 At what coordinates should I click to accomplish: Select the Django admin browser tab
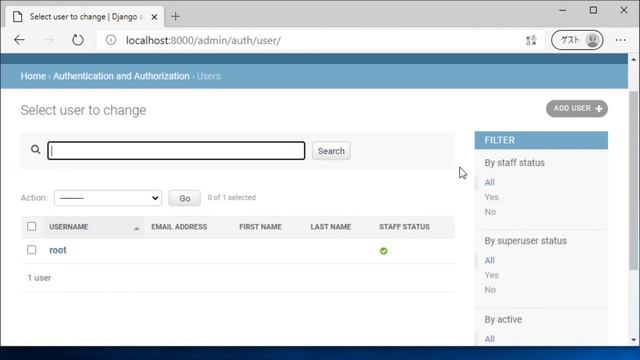pos(84,17)
